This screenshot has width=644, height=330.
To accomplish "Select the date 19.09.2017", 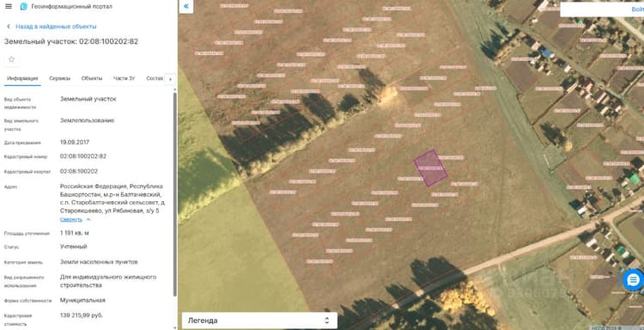I will (75, 142).
